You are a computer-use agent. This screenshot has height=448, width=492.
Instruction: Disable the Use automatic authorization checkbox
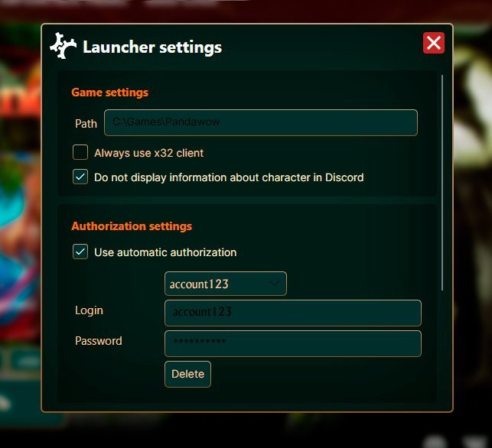click(80, 252)
